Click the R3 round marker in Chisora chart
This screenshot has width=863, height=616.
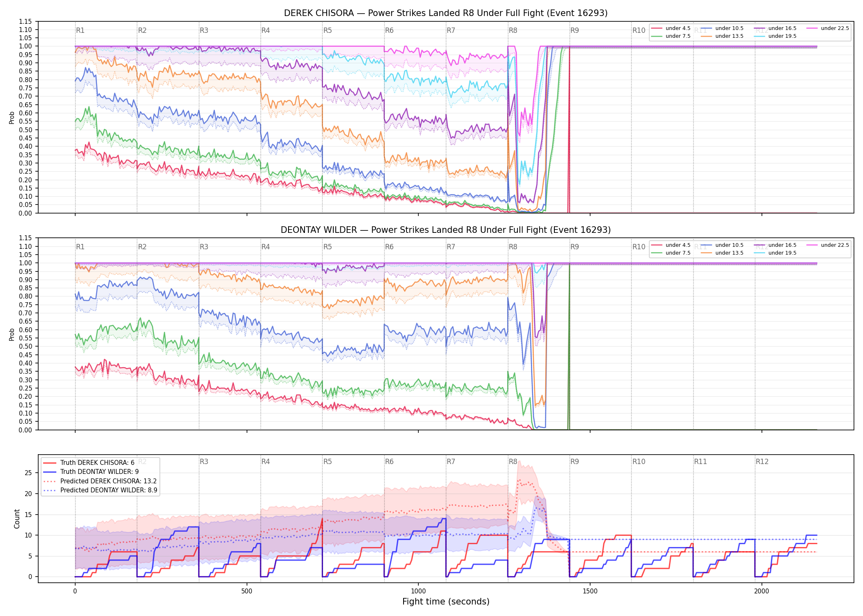click(204, 30)
